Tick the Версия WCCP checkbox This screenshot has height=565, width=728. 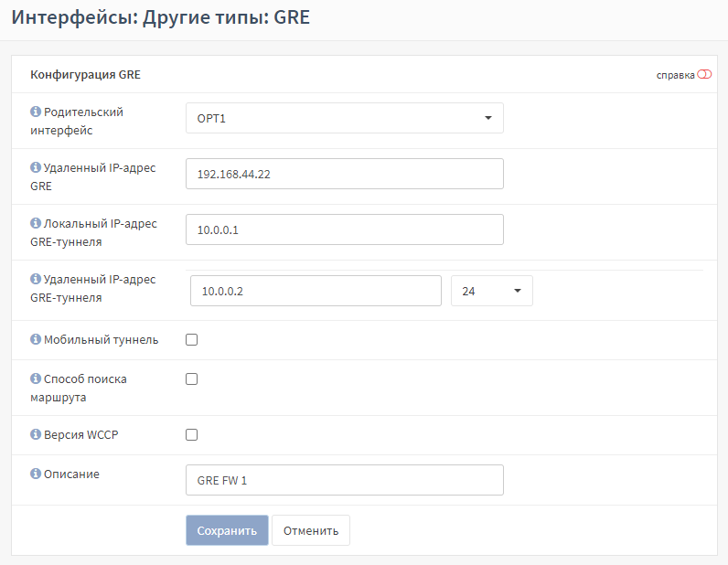(x=191, y=435)
